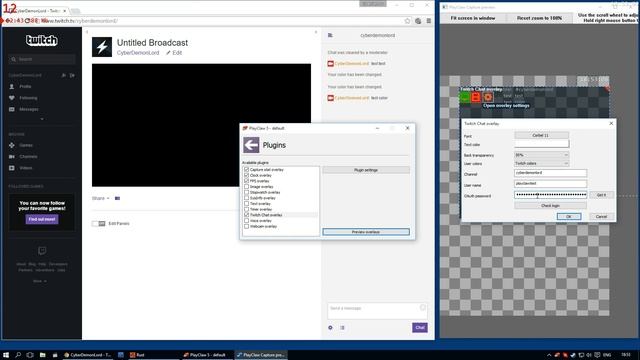Click the taskbar search icon
The height and width of the screenshot is (360, 640).
coord(18,355)
